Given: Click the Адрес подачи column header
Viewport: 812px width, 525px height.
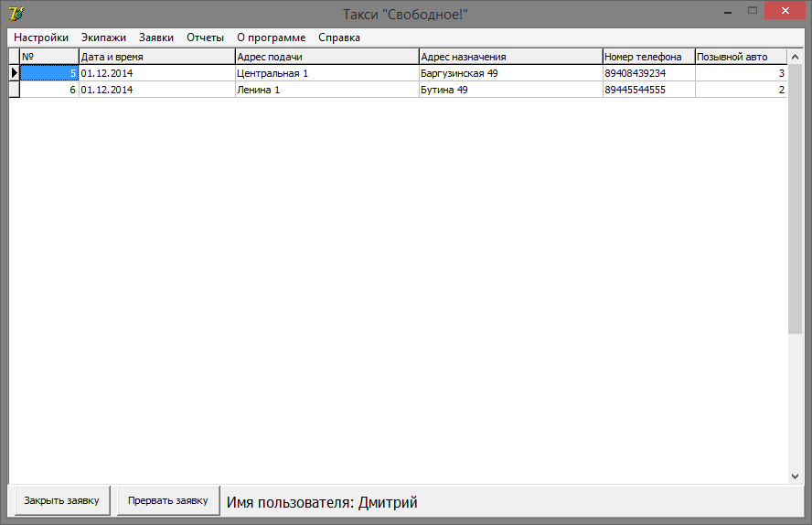Looking at the screenshot, I should coord(326,57).
